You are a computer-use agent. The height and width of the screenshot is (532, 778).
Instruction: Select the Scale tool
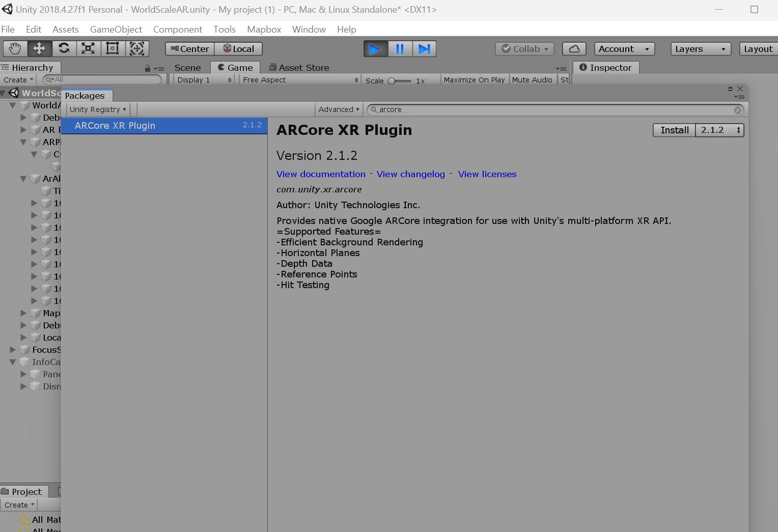click(88, 49)
